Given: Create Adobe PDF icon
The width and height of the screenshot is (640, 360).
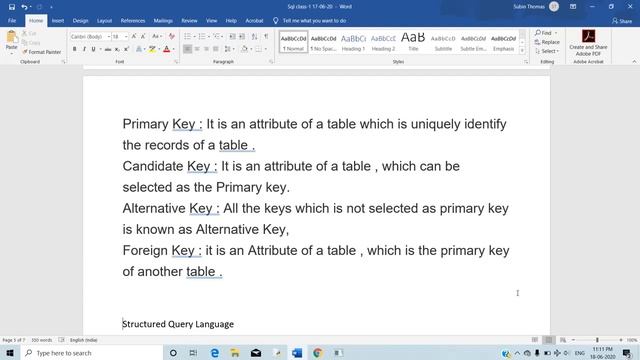Looking at the screenshot, I should pos(588,43).
